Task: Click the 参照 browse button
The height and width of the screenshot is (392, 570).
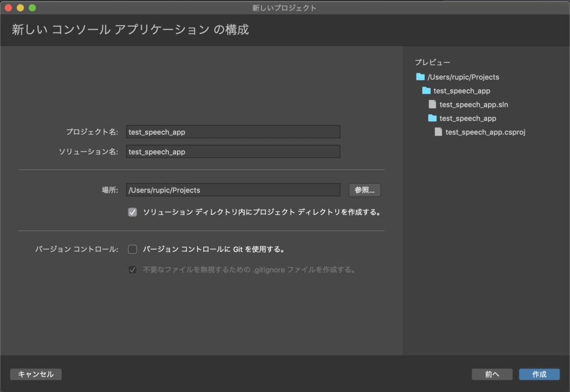Action: point(364,190)
